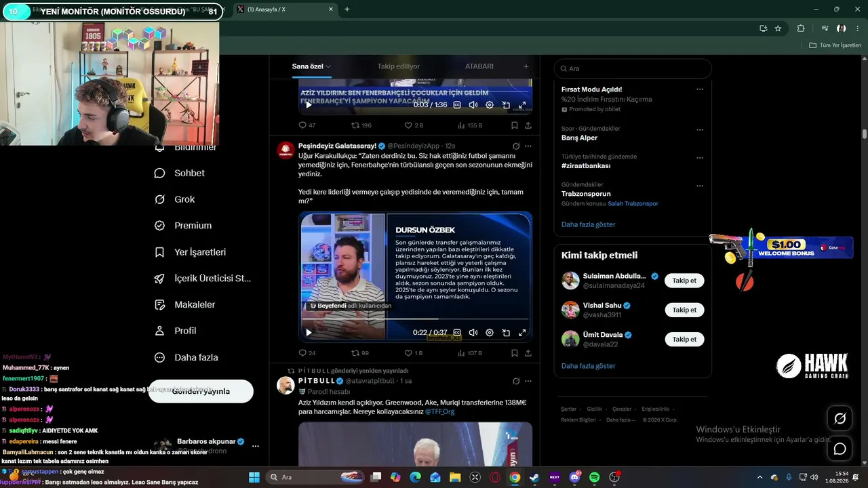868x488 pixels.
Task: Reply to the Peşindeyiz Galatasaray post
Action: [307, 353]
